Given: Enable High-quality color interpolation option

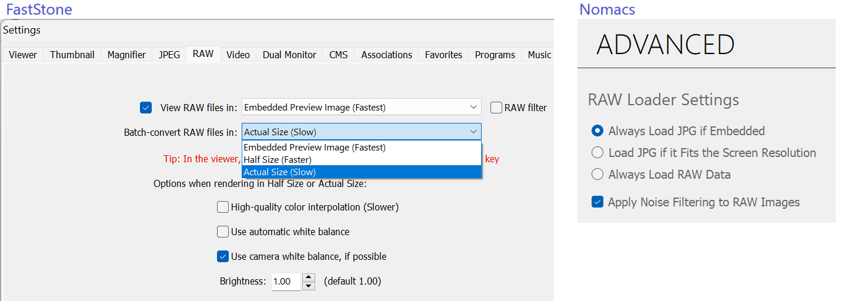Looking at the screenshot, I should pos(223,207).
